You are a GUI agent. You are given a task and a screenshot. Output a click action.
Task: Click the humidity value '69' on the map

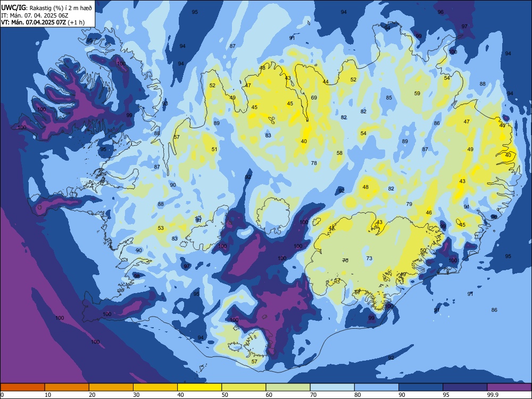coord(314,98)
